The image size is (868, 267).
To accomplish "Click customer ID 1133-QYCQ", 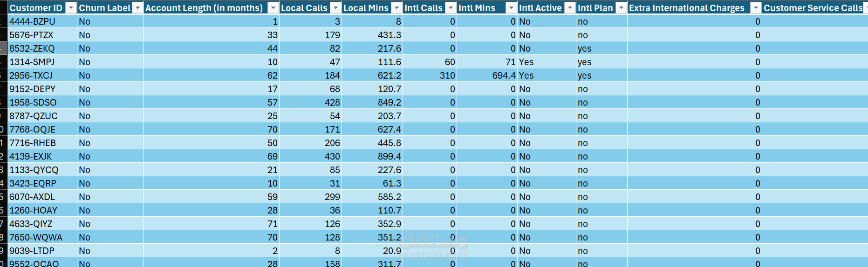I will coord(42,170).
